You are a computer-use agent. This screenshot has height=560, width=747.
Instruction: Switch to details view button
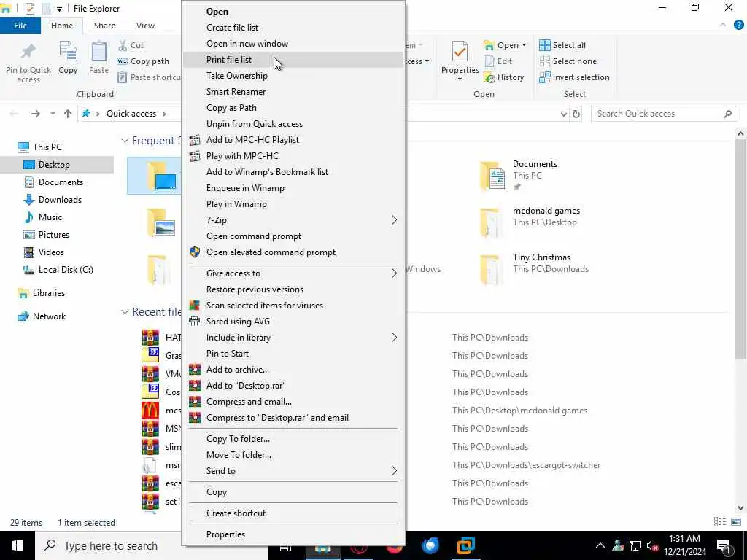click(x=720, y=522)
